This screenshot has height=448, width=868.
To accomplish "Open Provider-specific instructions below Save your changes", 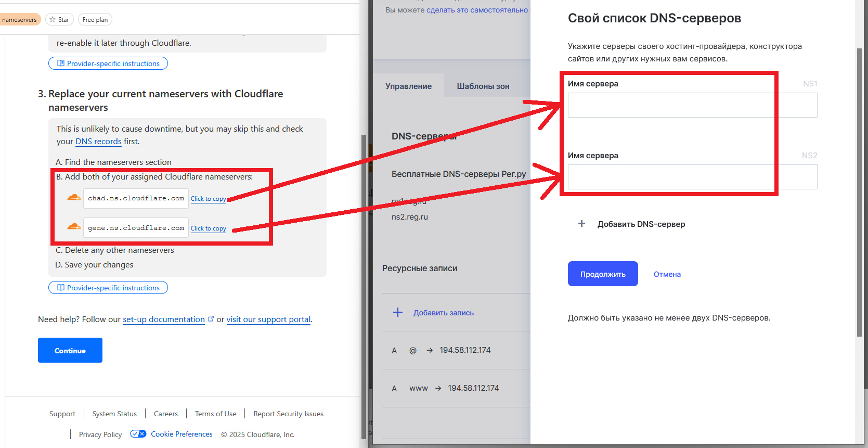I will click(x=108, y=288).
